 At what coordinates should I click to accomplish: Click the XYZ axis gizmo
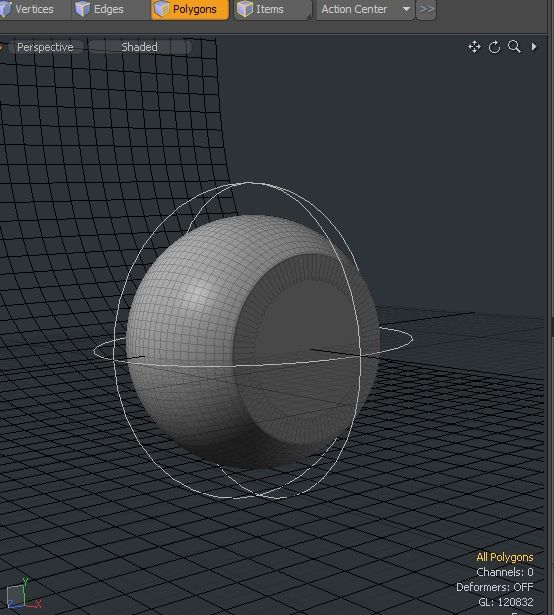(x=22, y=594)
